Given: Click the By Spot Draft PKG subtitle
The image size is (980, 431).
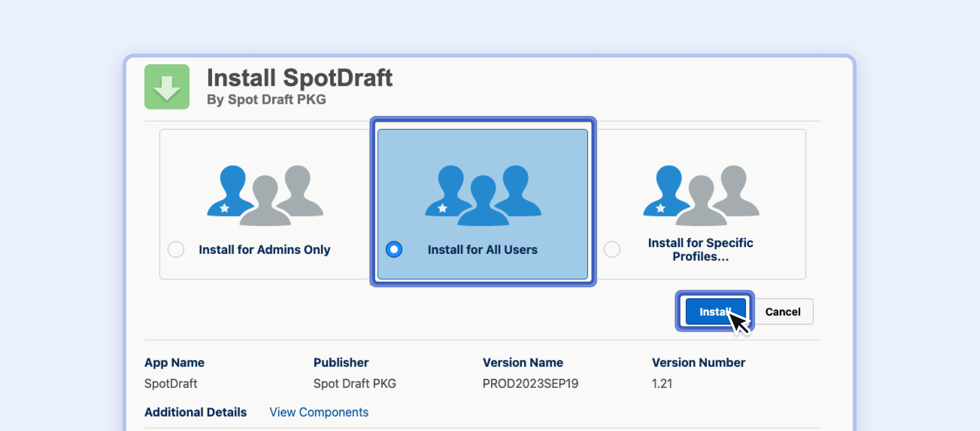Looking at the screenshot, I should tap(267, 100).
